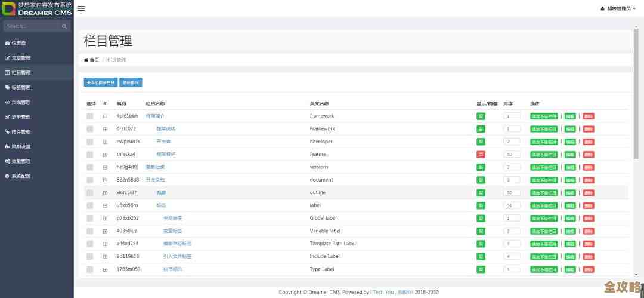
Task: Click the 更新排序 button
Action: [x=131, y=82]
